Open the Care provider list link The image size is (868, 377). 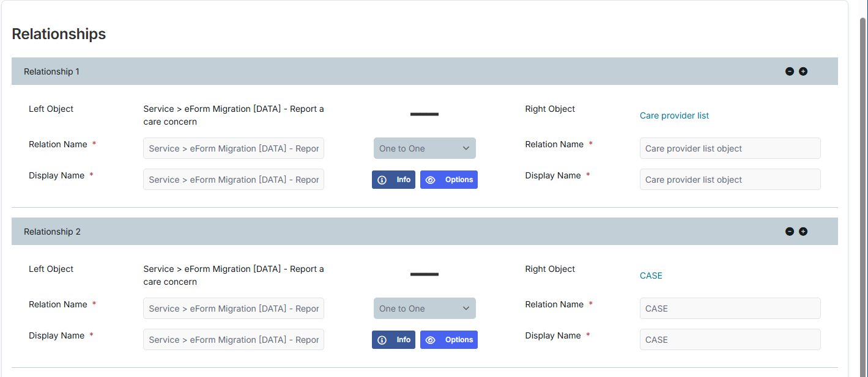coord(674,115)
